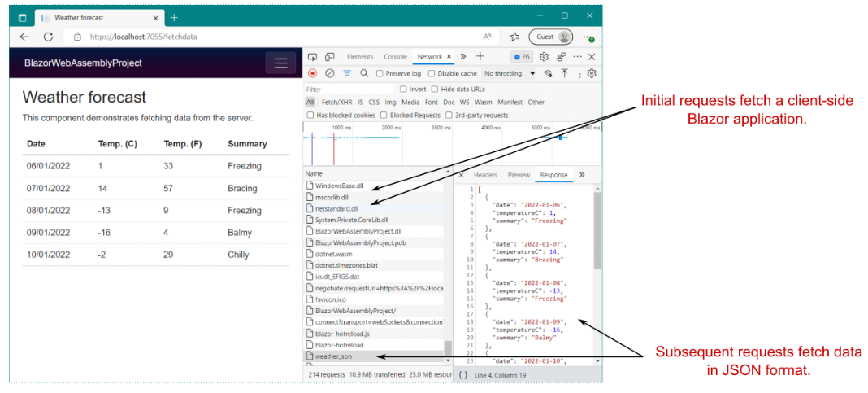Select the favicon.ico request
Image resolution: width=868 pixels, height=393 pixels.
(x=374, y=299)
